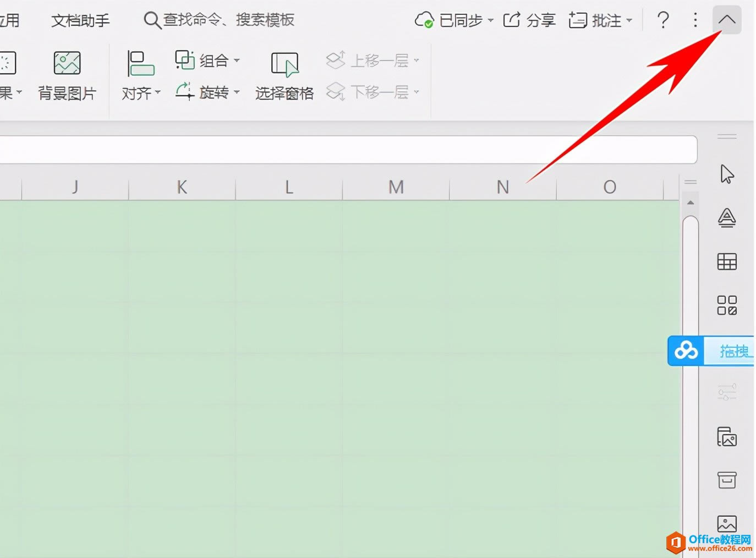Open help via the question mark icon
756x558 pixels.
tap(664, 20)
